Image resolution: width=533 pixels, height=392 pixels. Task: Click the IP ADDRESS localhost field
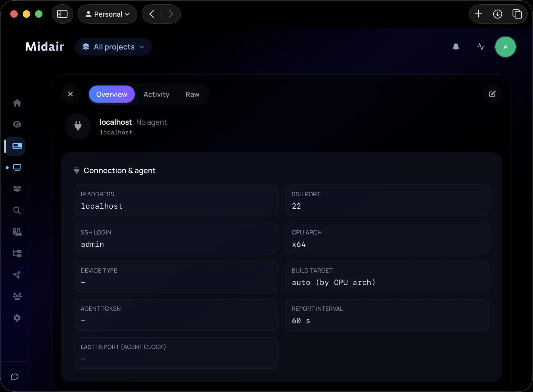pos(176,200)
